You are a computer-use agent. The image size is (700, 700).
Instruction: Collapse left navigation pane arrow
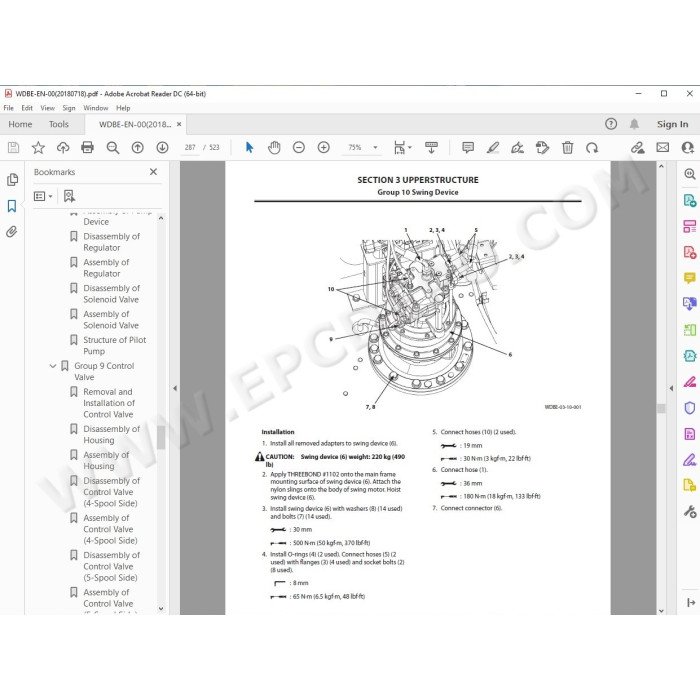tap(175, 388)
